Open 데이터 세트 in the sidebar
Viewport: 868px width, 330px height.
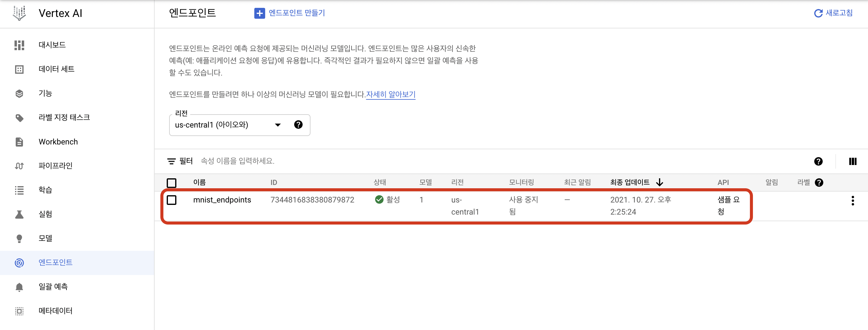(56, 69)
